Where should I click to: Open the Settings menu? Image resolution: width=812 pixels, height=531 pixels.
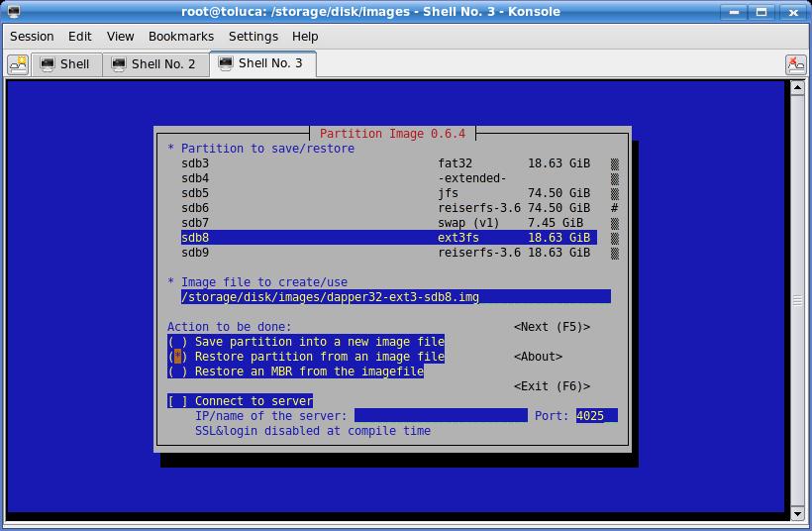tap(253, 36)
